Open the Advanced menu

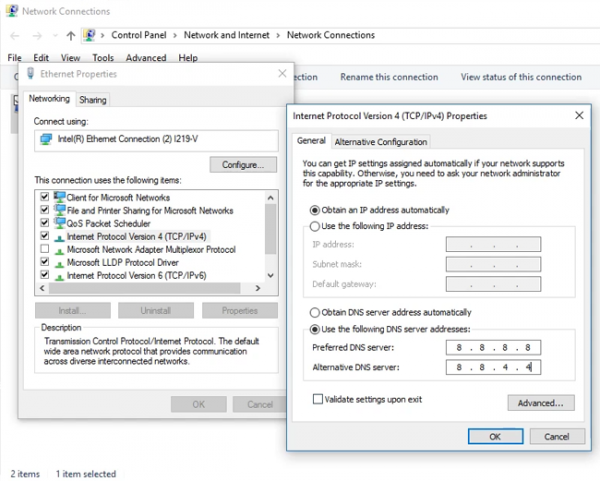(x=146, y=58)
